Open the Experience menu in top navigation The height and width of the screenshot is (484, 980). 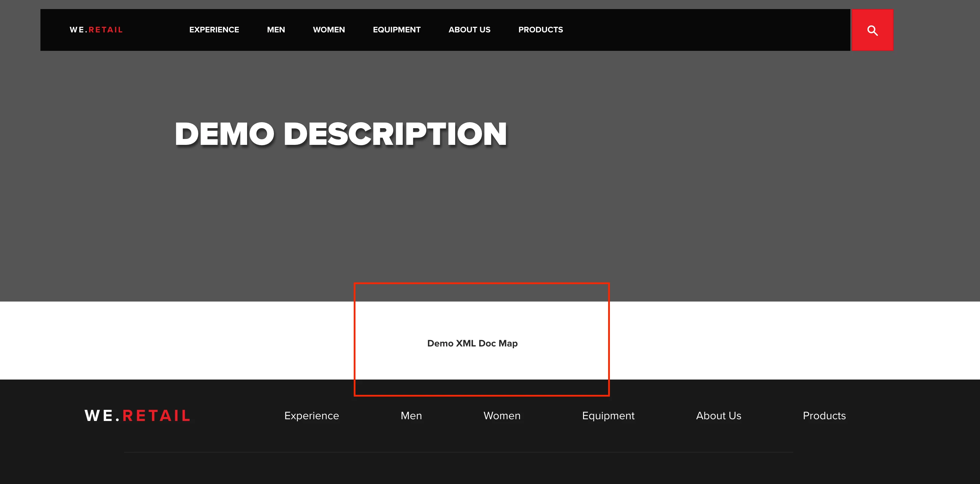(214, 30)
